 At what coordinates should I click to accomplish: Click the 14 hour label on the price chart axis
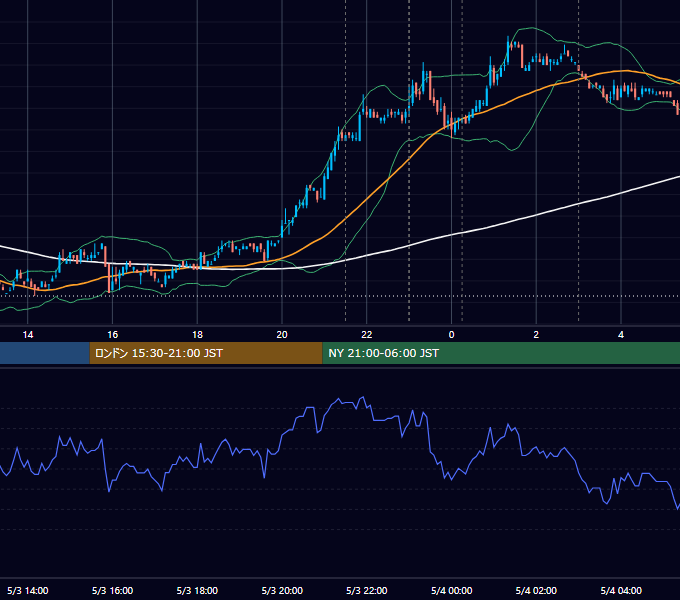[28, 335]
